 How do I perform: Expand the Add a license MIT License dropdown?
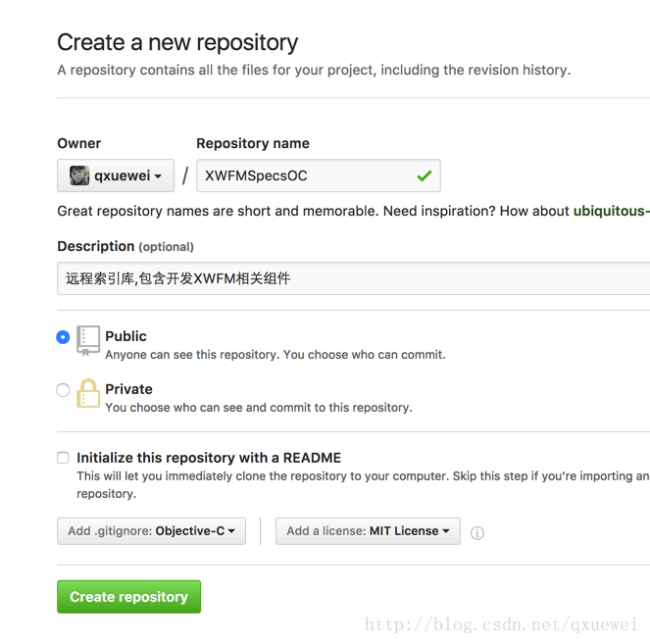pos(368,531)
